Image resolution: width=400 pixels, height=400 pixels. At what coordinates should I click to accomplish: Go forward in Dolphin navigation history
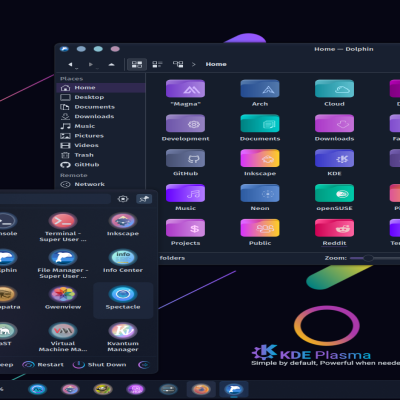coord(91,64)
